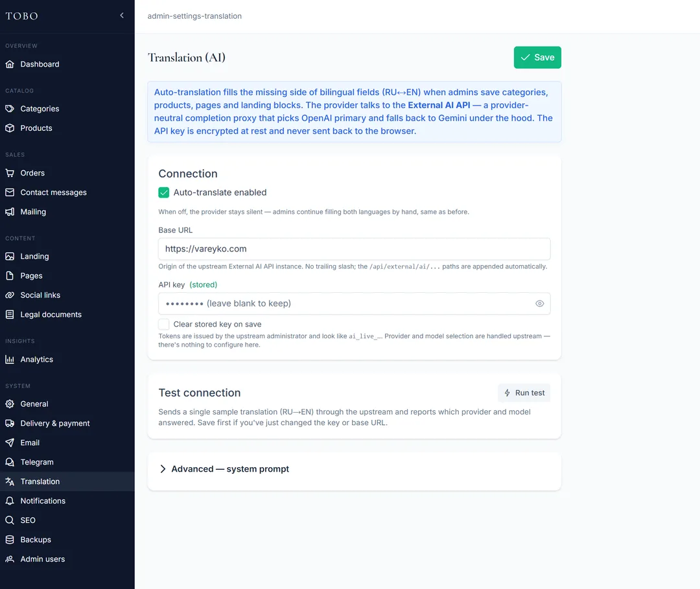
Task: Click the Orders cart icon
Action: pos(10,173)
